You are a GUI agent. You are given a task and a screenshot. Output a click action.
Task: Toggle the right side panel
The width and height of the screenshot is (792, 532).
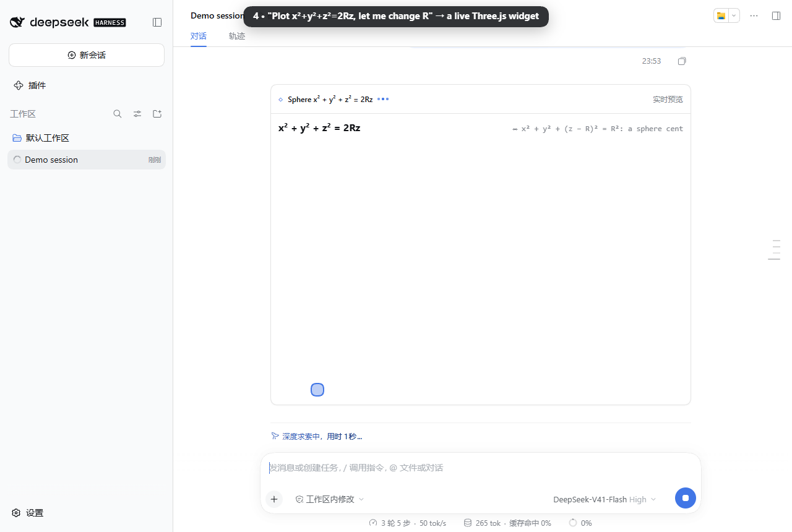pos(776,15)
